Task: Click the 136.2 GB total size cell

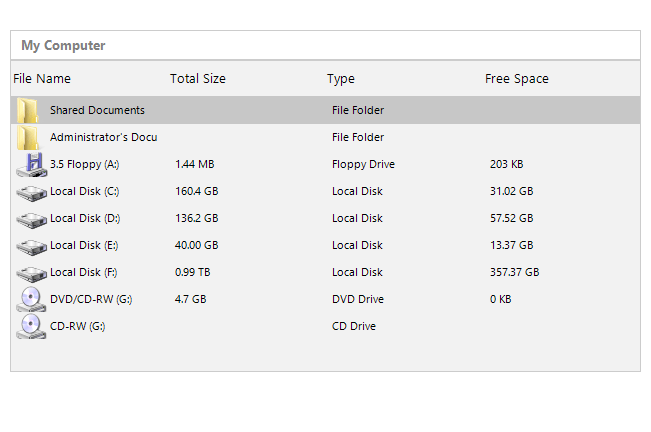Action: coord(196,218)
